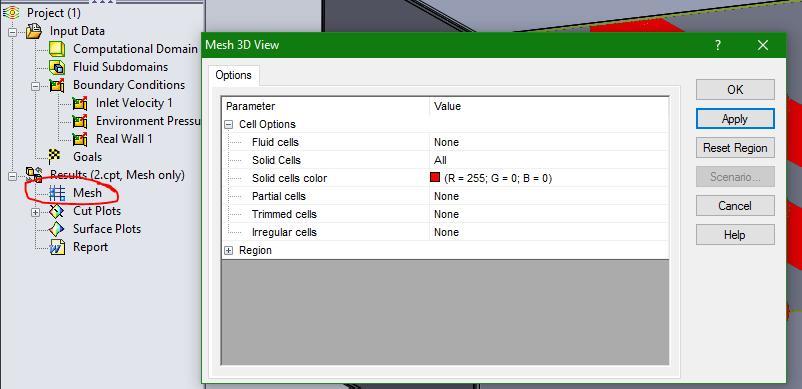Expand the Cut Plots tree node
This screenshot has width=802, height=389.
[35, 212]
